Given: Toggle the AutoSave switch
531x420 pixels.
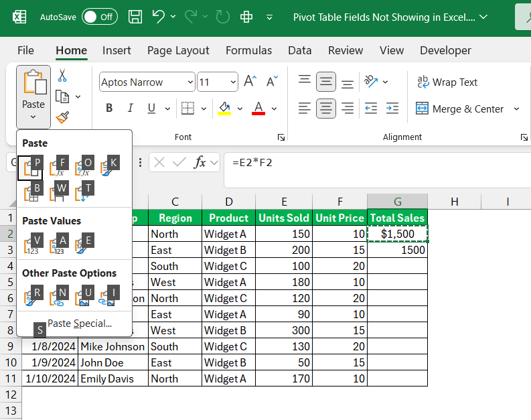Looking at the screenshot, I should (100, 17).
